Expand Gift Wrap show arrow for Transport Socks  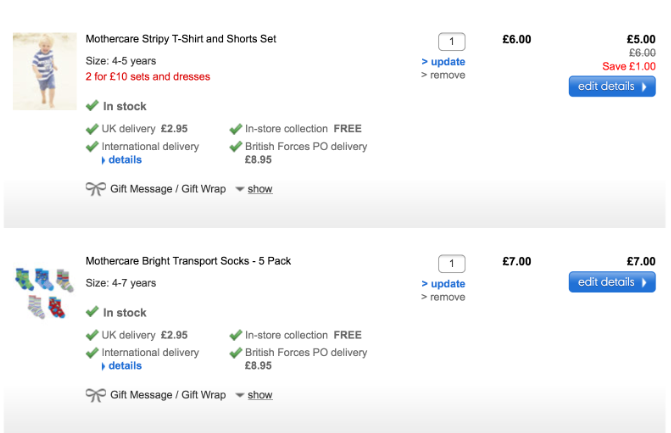[240, 395]
